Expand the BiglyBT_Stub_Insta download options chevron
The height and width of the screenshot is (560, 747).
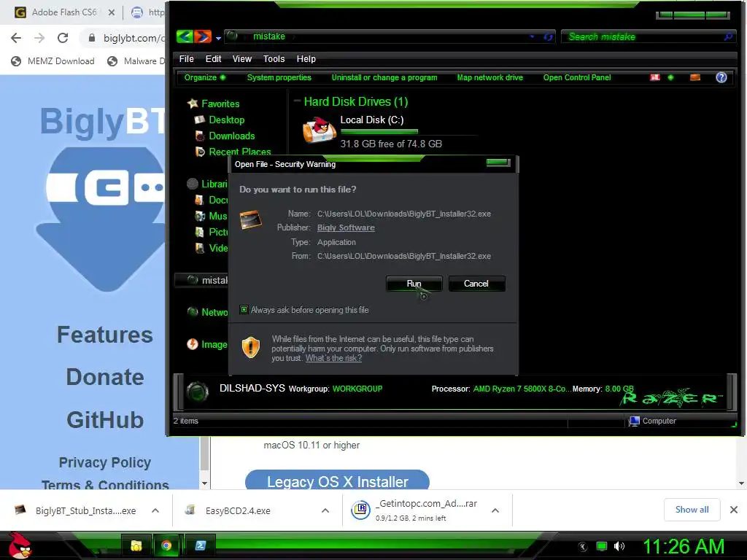155,510
